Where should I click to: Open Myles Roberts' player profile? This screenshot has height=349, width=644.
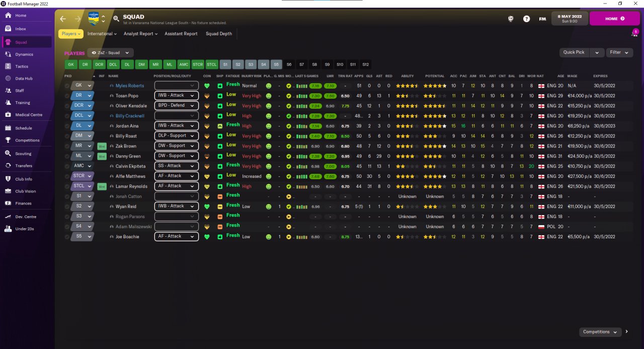point(130,86)
